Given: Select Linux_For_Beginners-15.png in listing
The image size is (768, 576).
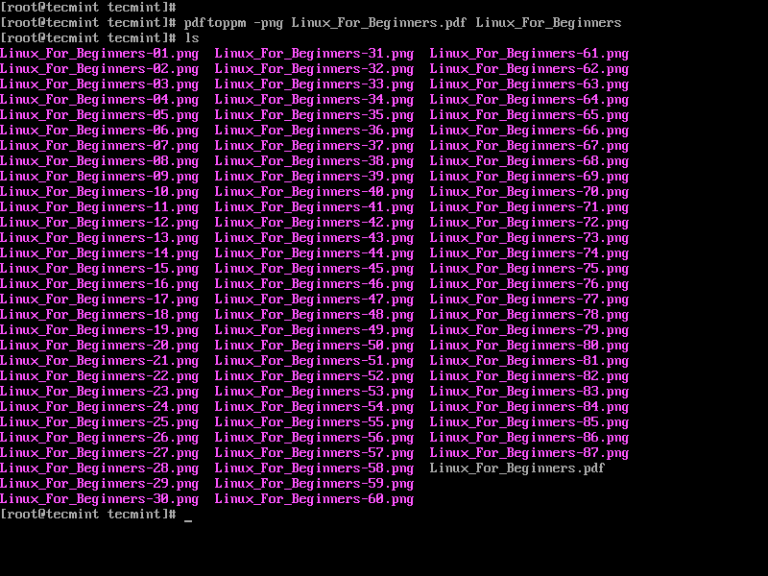Looking at the screenshot, I should pyautogui.click(x=99, y=269).
